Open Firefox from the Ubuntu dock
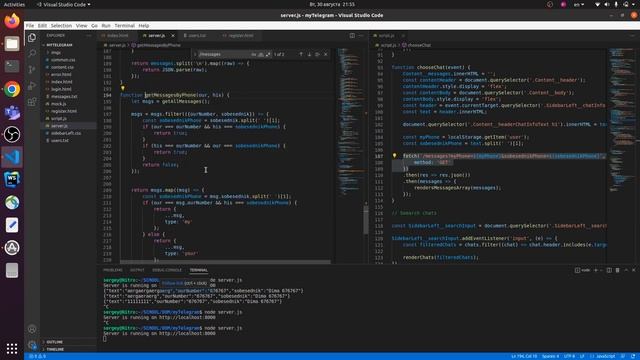Screen dimensions: 640x360 pos(12,21)
